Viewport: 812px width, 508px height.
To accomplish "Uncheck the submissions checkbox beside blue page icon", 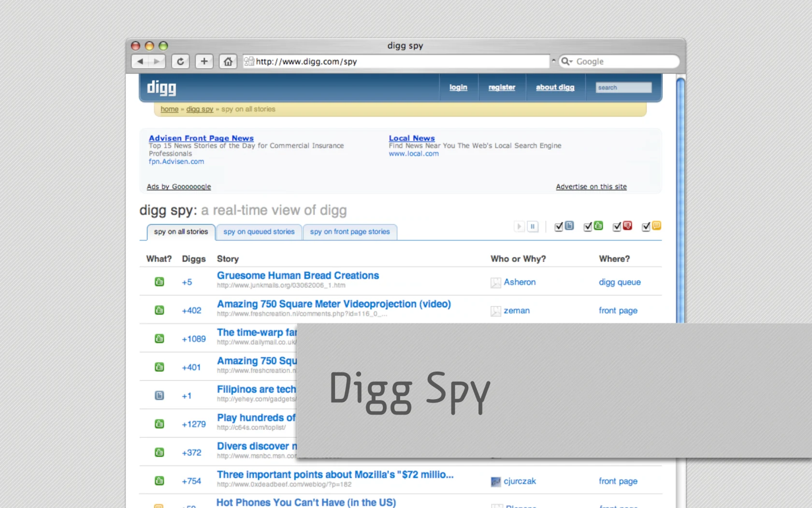I will tap(559, 226).
